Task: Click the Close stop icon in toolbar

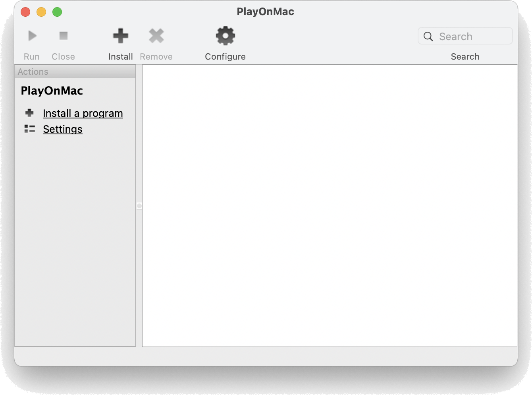Action: pyautogui.click(x=63, y=35)
